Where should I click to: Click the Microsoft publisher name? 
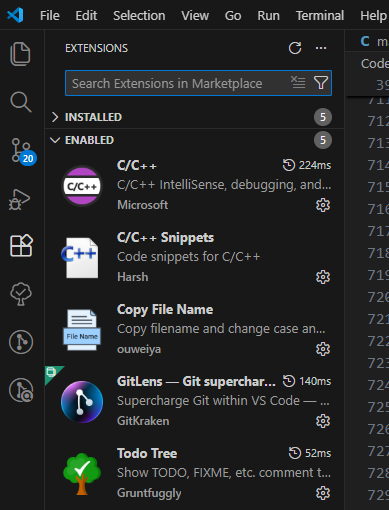pyautogui.click(x=143, y=205)
